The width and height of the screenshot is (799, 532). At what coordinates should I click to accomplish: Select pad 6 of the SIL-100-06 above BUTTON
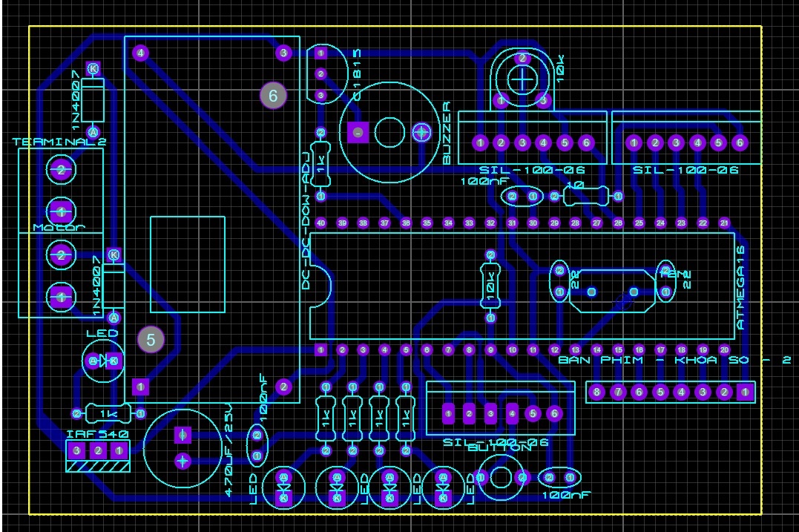[x=554, y=414]
